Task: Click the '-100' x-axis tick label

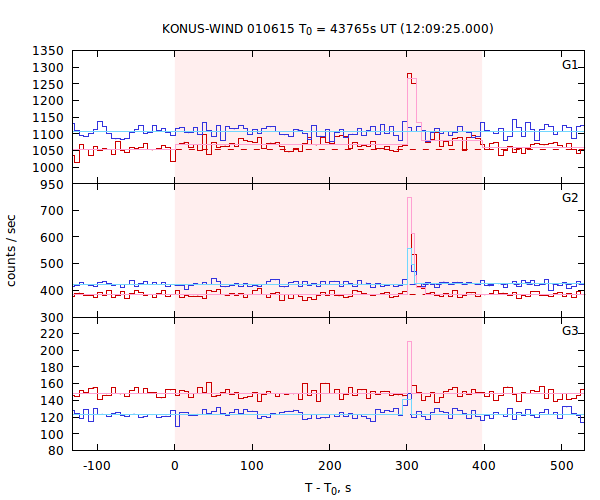Action: (97, 466)
